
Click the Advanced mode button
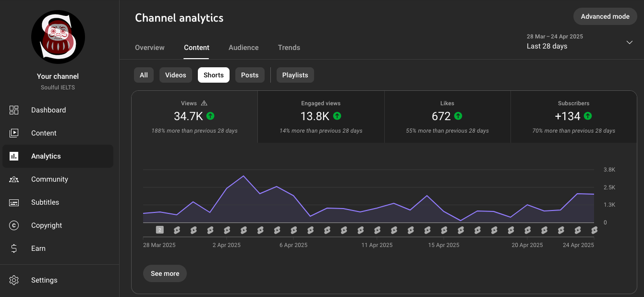(605, 16)
